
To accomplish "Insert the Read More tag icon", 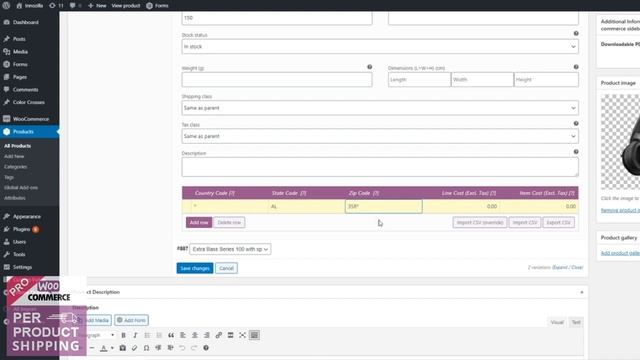I will [230, 335].
